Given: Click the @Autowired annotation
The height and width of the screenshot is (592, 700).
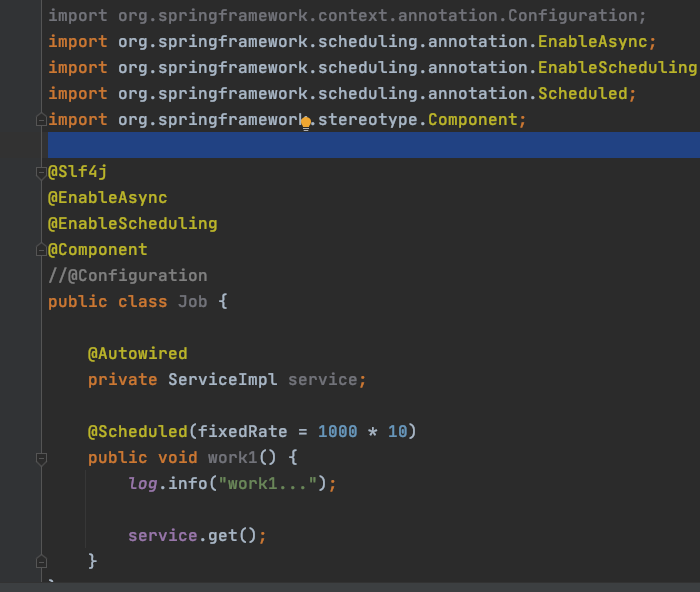Looking at the screenshot, I should point(138,354).
